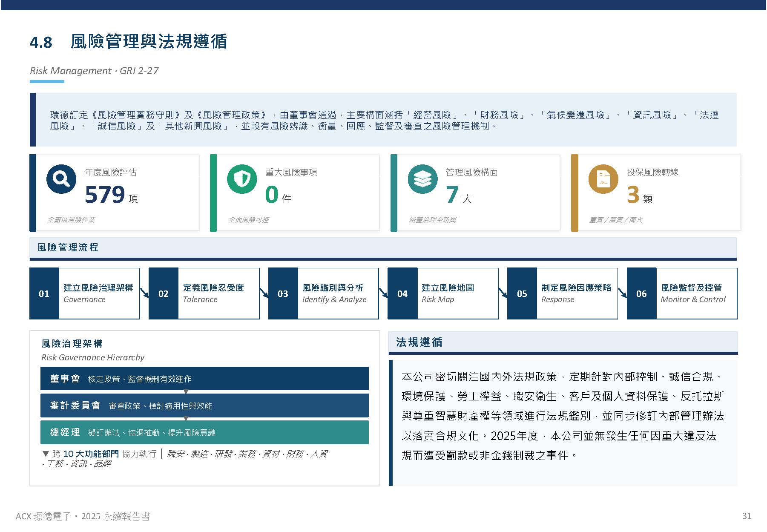This screenshot has height=532, width=767.
Task: Select step 06 number block
Action: point(642,293)
